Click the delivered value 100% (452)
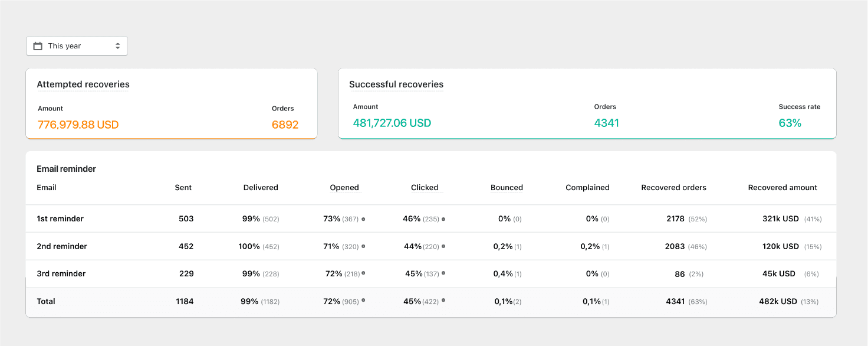Viewport: 868px width, 346px height. [x=259, y=246]
